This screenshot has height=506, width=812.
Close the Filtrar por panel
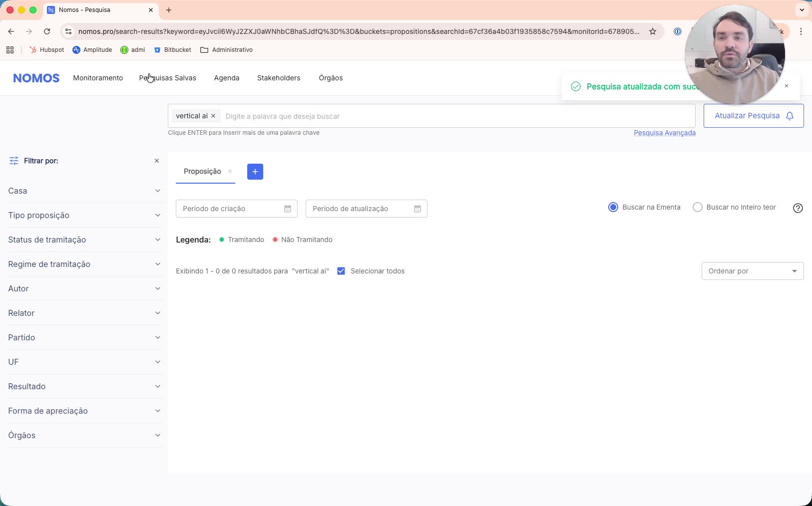157,161
